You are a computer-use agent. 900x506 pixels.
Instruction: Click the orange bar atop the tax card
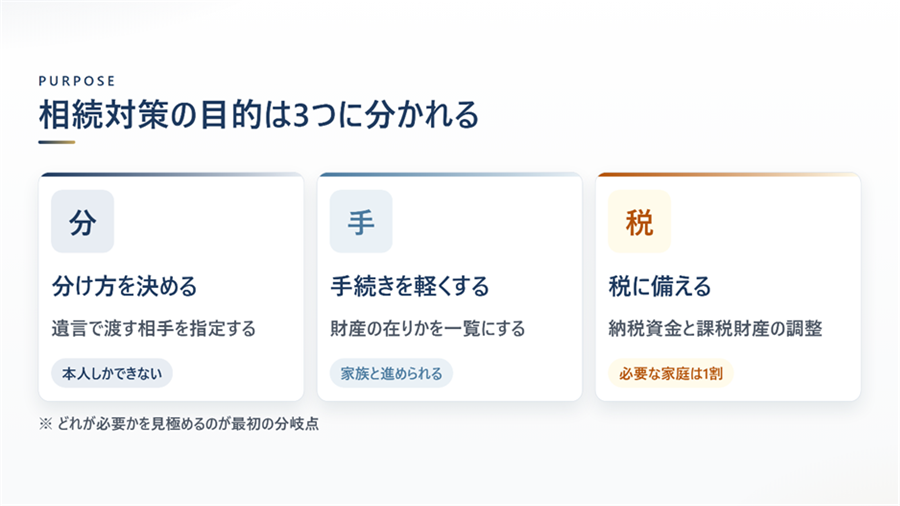click(x=728, y=174)
